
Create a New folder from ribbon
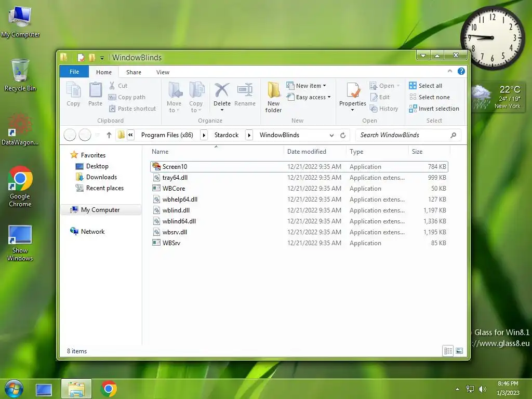[x=273, y=97]
